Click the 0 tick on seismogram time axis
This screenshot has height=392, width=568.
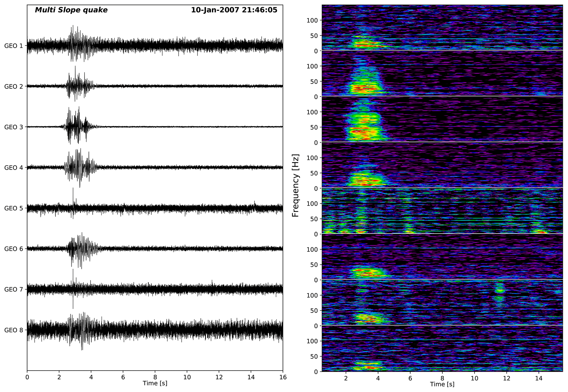click(27, 377)
